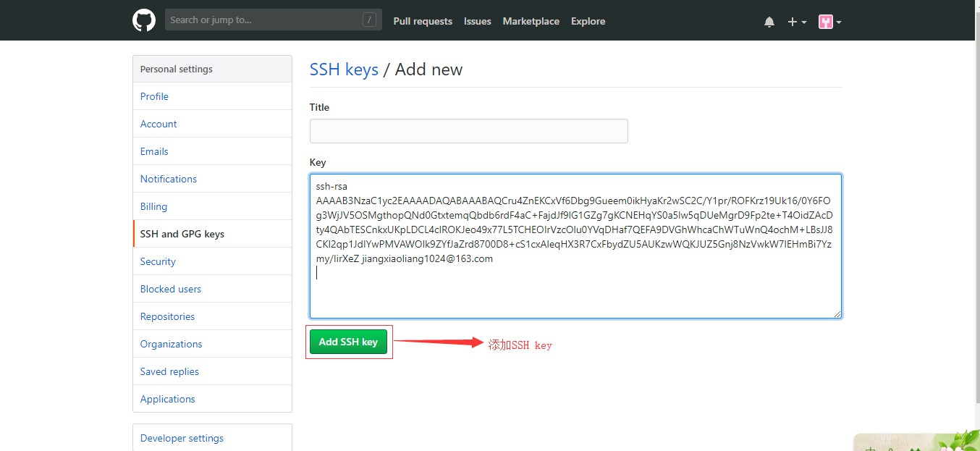Click the Key field label

(318, 162)
